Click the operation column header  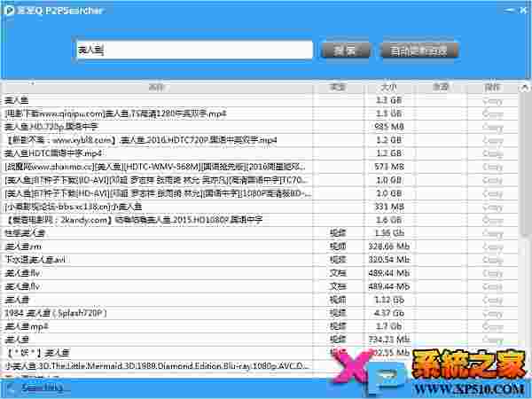(492, 88)
